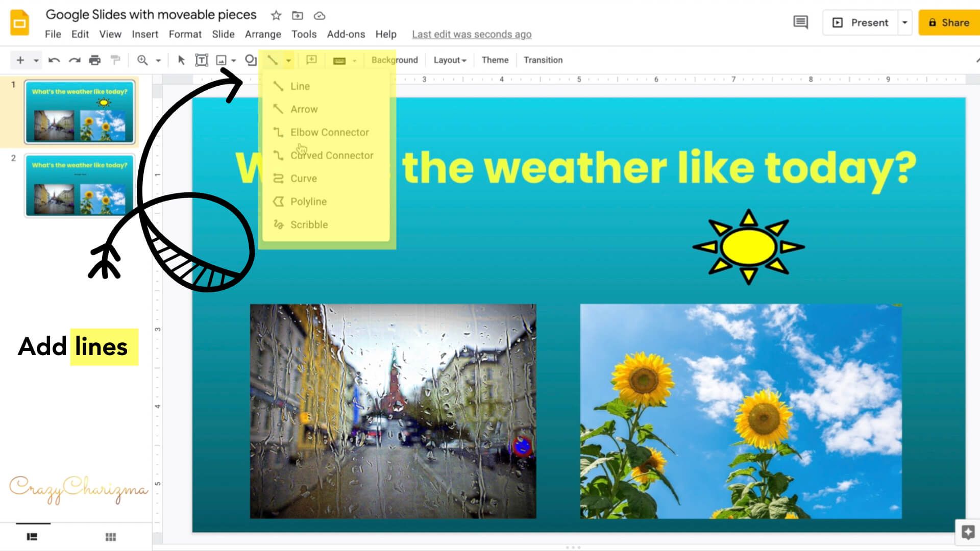The image size is (980, 551).
Task: Choose Elbow Connector from line menu
Action: (x=330, y=132)
